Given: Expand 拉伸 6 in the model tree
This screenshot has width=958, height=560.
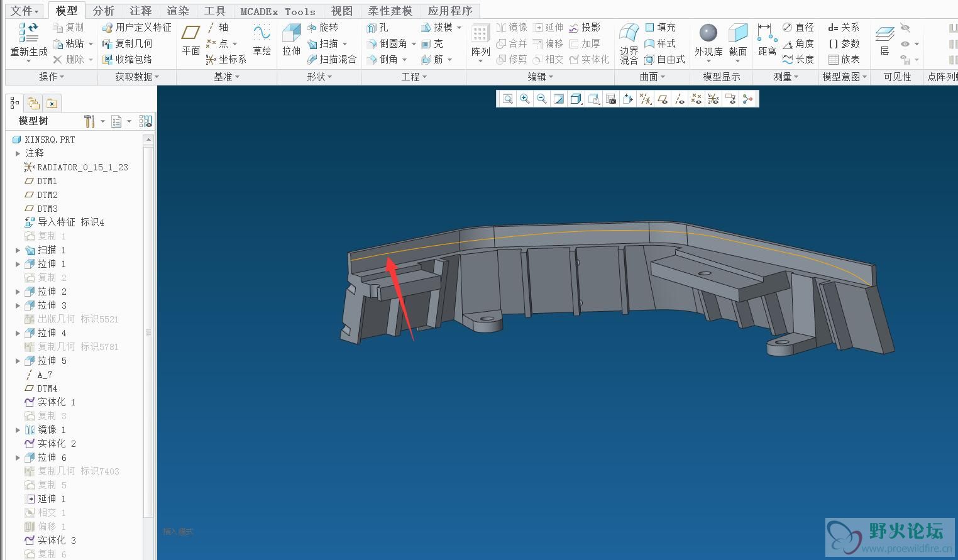Looking at the screenshot, I should pos(18,458).
